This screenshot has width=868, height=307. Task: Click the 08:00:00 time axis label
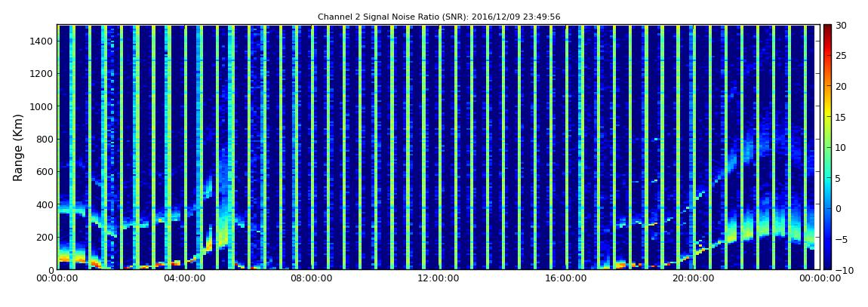[x=311, y=279]
